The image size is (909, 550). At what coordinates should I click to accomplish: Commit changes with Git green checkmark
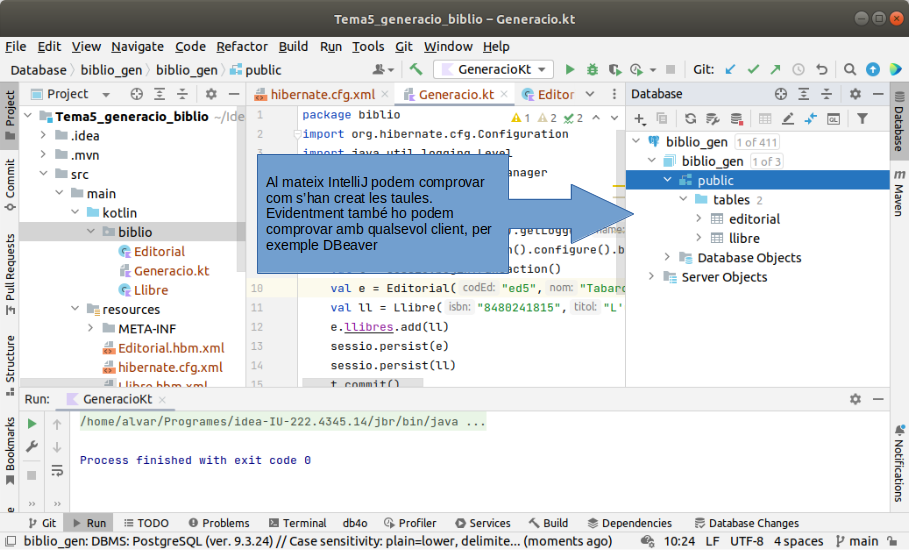point(753,70)
